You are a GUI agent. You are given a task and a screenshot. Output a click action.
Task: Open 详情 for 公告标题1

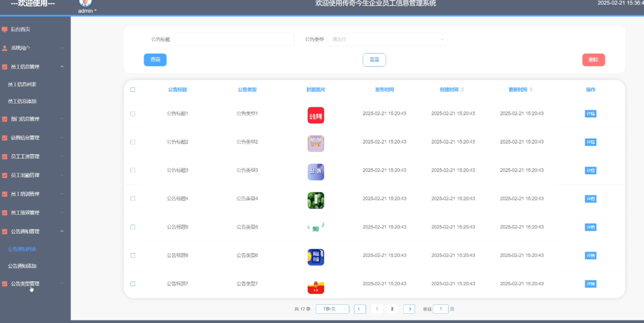tap(591, 114)
